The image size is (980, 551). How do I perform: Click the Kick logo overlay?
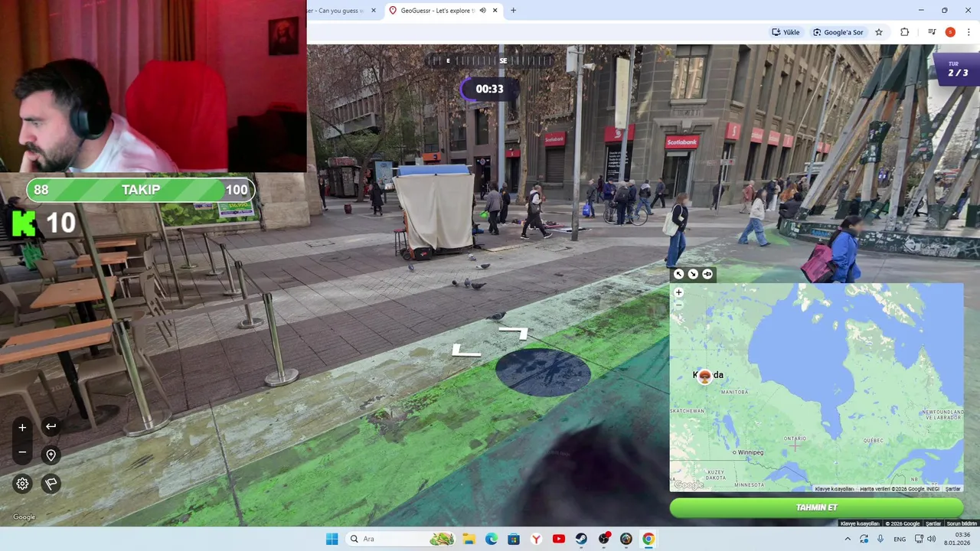click(x=24, y=223)
